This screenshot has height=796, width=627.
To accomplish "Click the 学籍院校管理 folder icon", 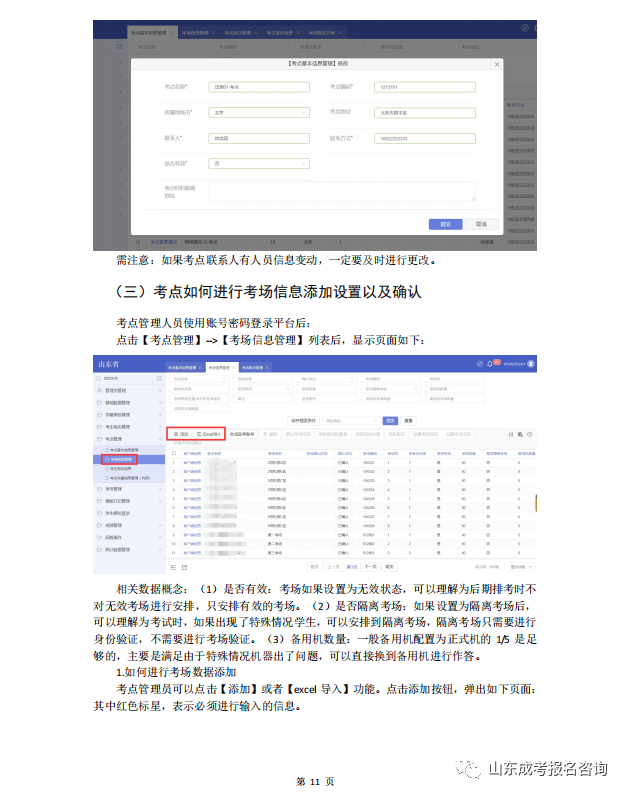I will (x=99, y=415).
